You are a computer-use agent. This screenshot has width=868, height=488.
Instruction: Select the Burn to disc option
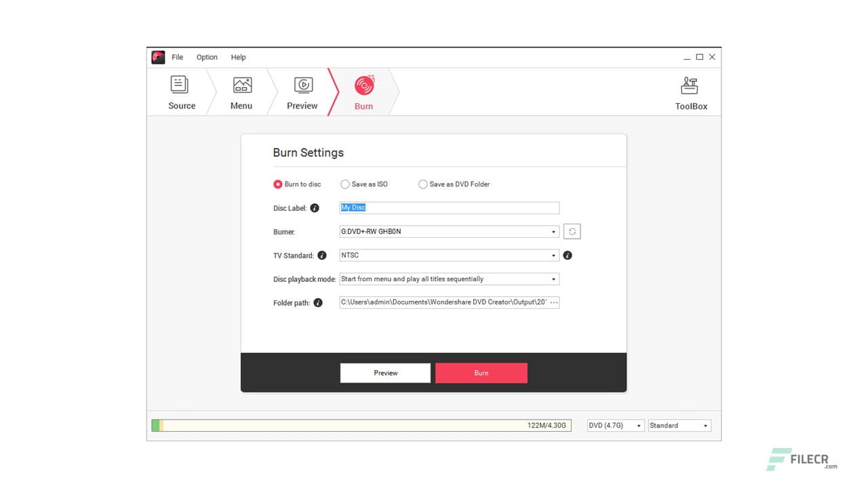coord(277,184)
